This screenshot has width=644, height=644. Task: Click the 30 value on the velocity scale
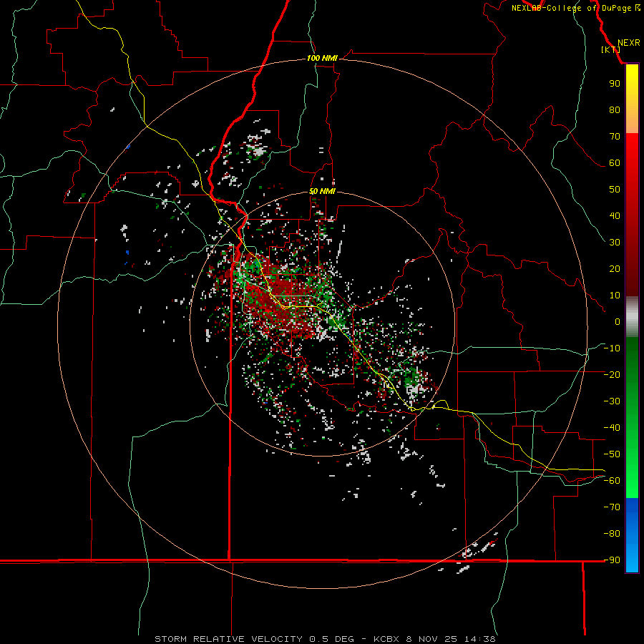click(x=615, y=243)
